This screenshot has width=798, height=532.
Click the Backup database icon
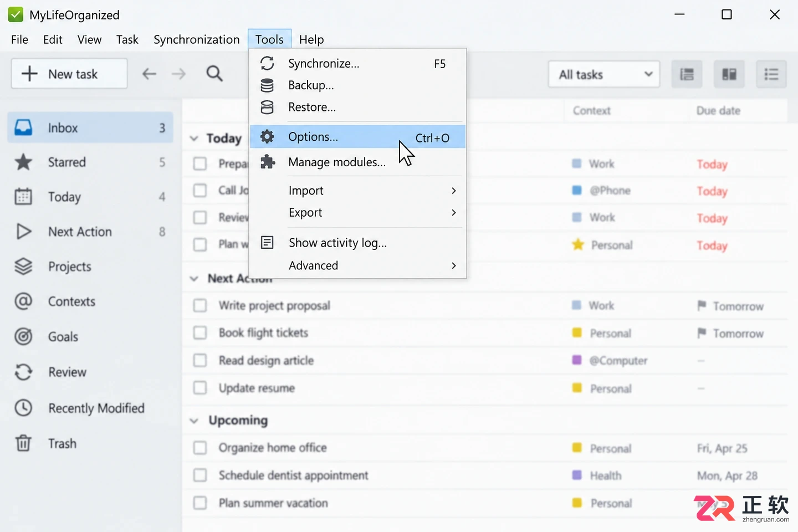click(267, 85)
